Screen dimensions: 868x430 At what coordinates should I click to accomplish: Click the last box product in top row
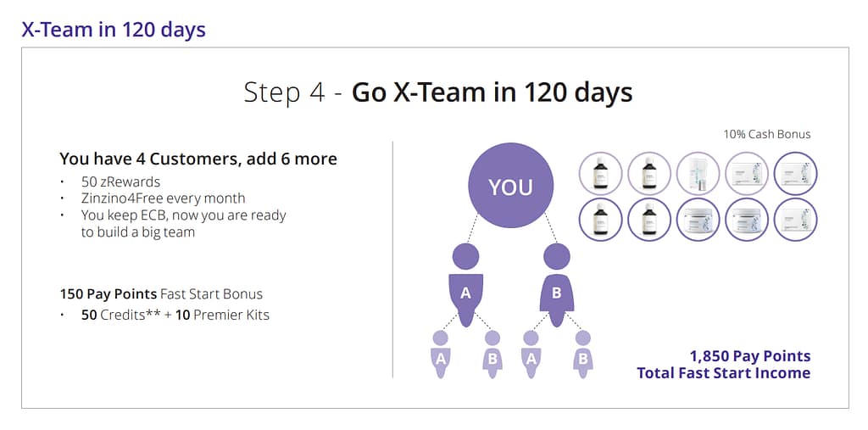(795, 173)
